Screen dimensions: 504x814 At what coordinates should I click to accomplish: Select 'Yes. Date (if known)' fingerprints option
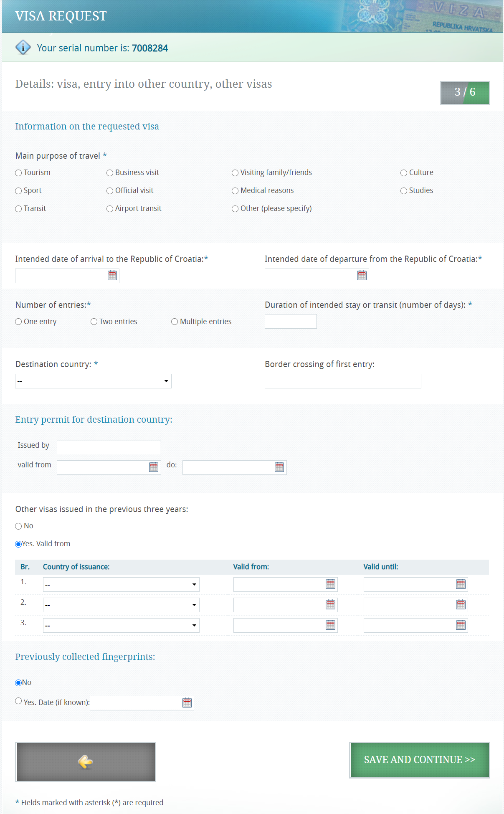pyautogui.click(x=18, y=701)
